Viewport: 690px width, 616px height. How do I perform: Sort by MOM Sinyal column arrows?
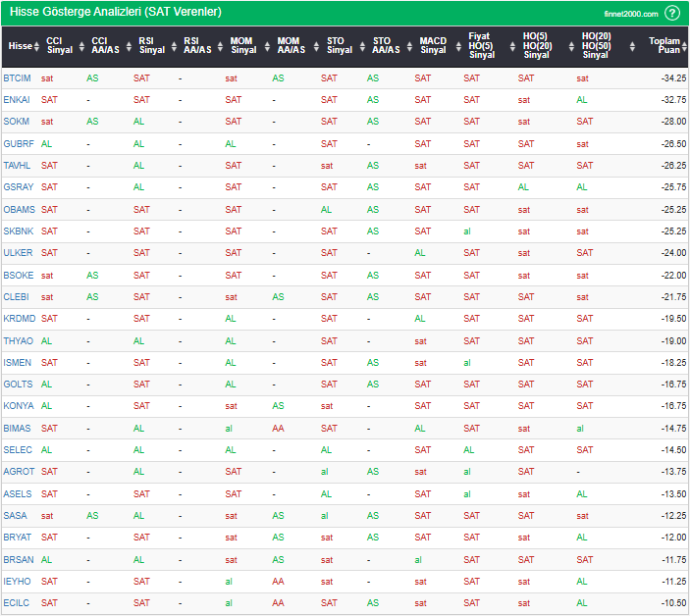(267, 46)
